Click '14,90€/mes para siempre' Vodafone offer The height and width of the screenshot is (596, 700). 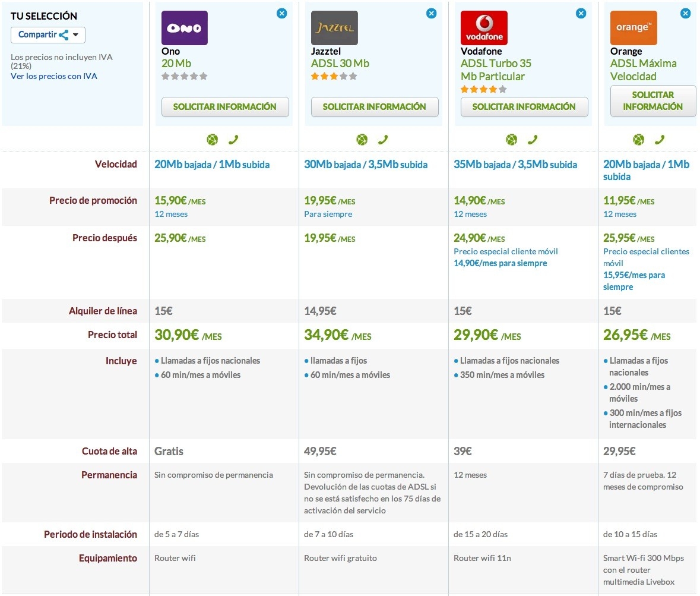(x=500, y=264)
